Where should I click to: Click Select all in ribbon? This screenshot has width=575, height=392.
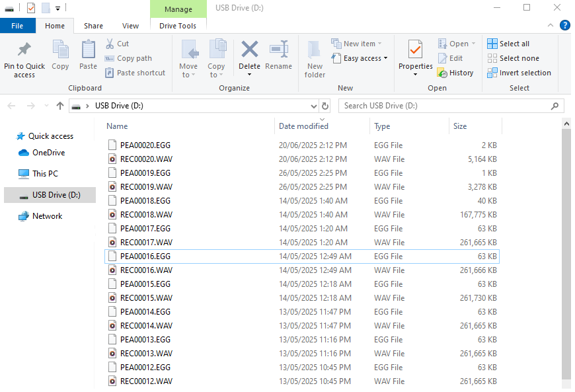(x=508, y=44)
